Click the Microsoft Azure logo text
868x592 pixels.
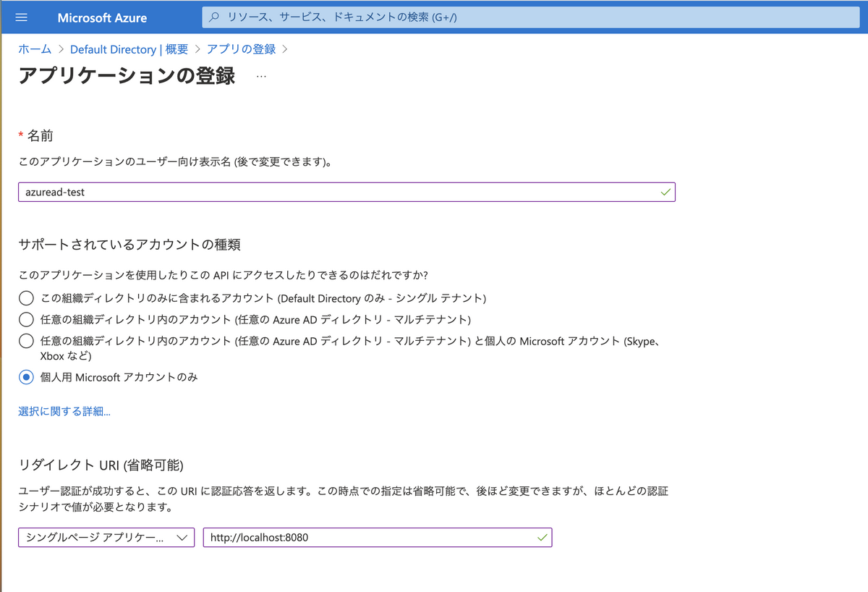102,17
